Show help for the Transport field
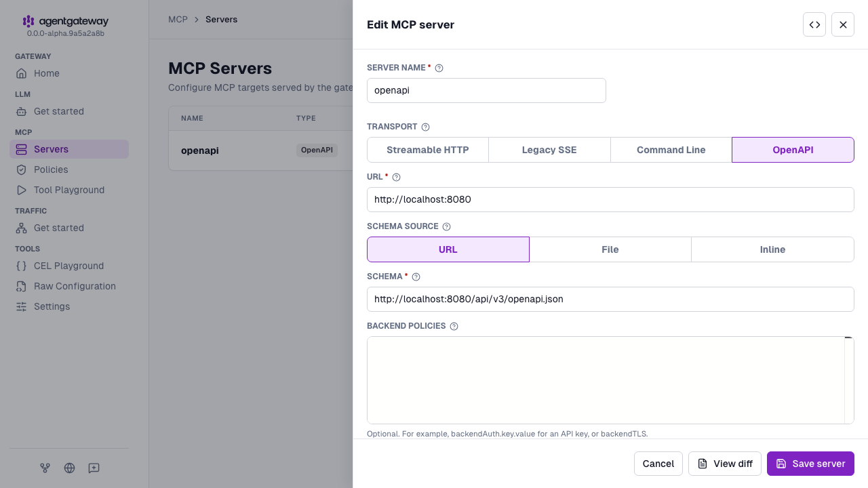868x488 pixels. pyautogui.click(x=425, y=127)
